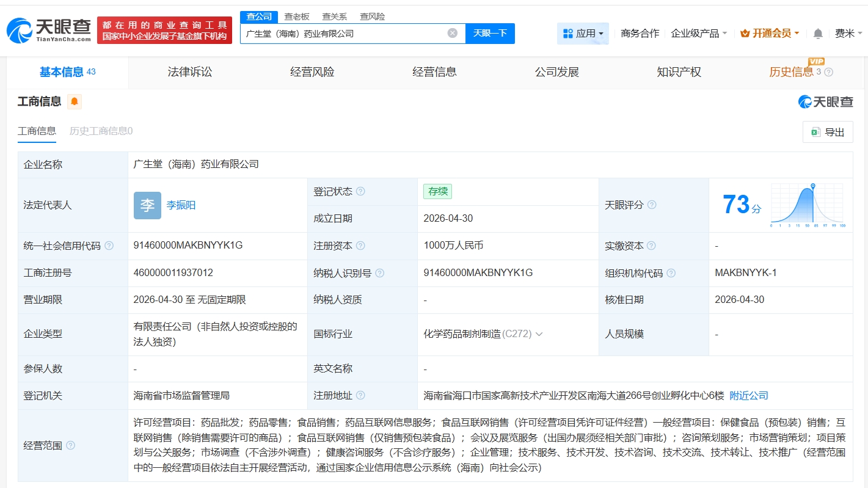868x488 pixels.
Task: Expand the 企业级产品 dropdown
Action: [x=699, y=34]
